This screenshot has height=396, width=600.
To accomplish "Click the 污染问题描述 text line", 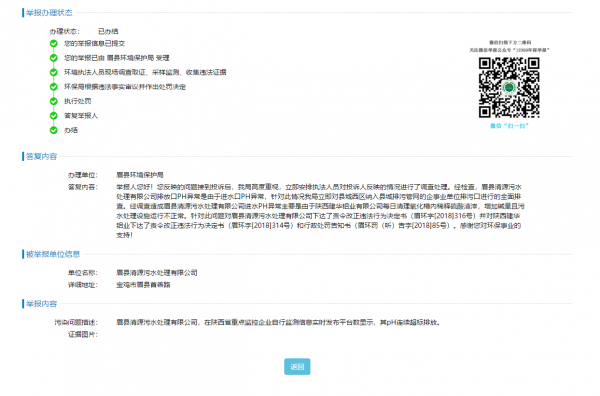I will coord(279,323).
